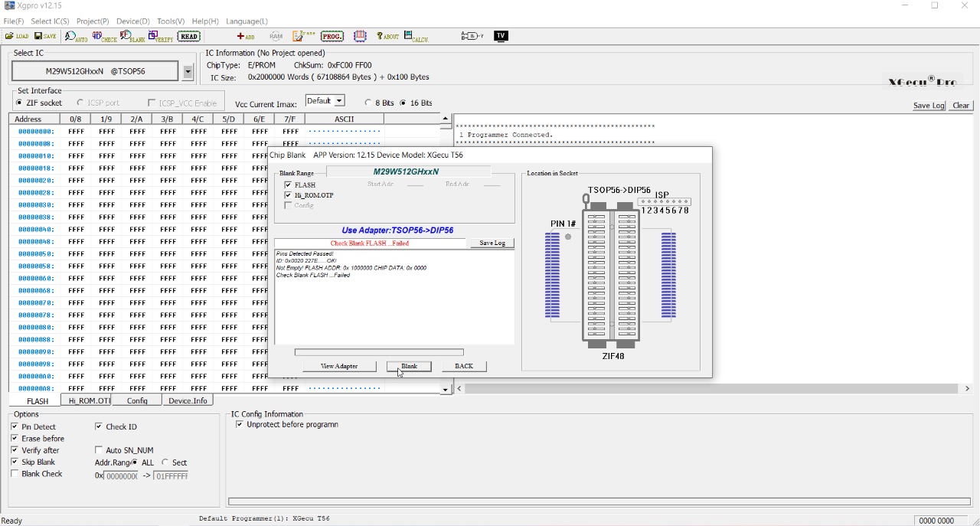Toggle the Pin Detect checkbox
Image resolution: width=980 pixels, height=526 pixels.
tap(15, 426)
